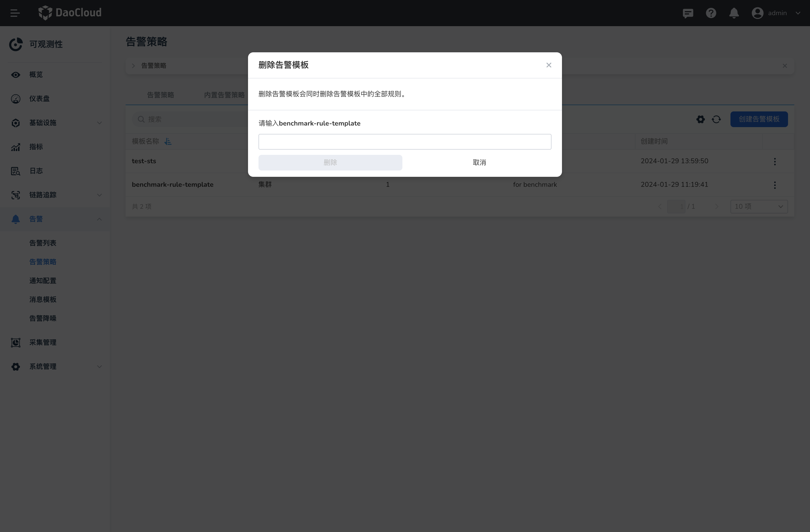Click the 取消 button in dialog
Image resolution: width=810 pixels, height=532 pixels.
[479, 163]
